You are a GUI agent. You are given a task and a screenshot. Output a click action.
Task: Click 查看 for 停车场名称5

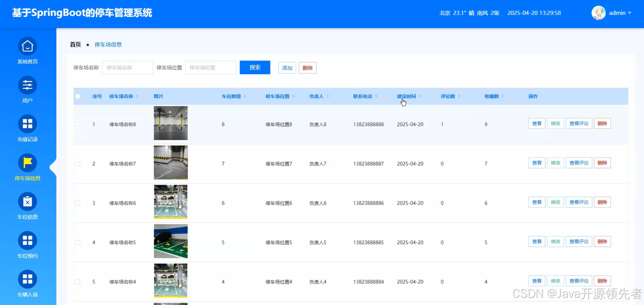537,241
